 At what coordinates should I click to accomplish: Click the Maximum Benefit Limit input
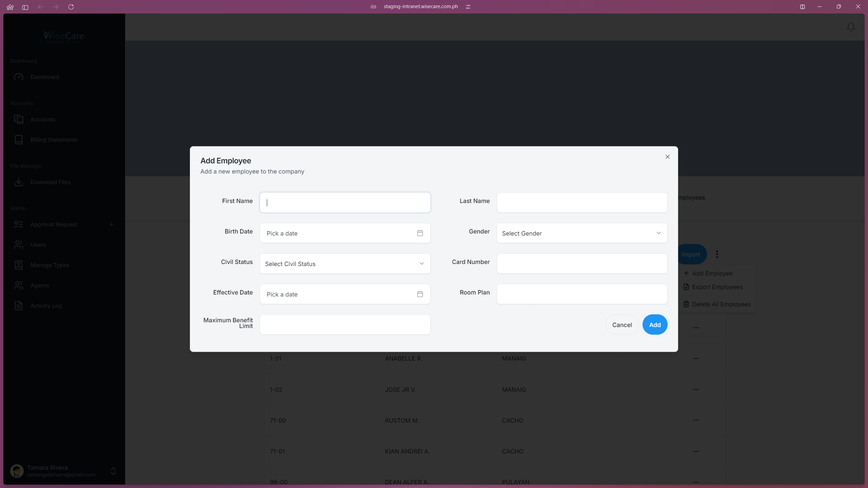pos(345,325)
